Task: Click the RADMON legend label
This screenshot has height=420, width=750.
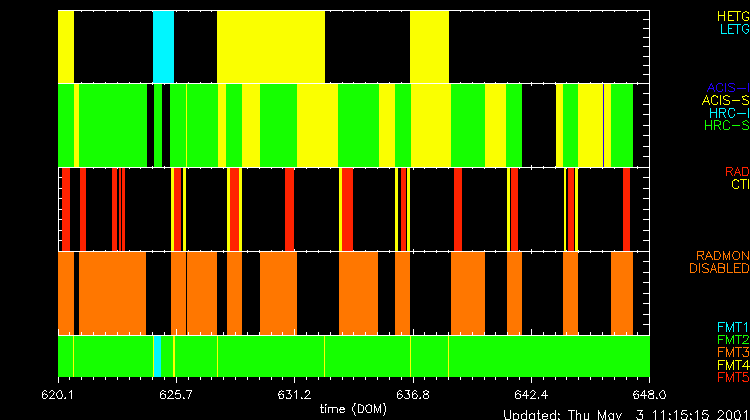Action: tap(721, 256)
